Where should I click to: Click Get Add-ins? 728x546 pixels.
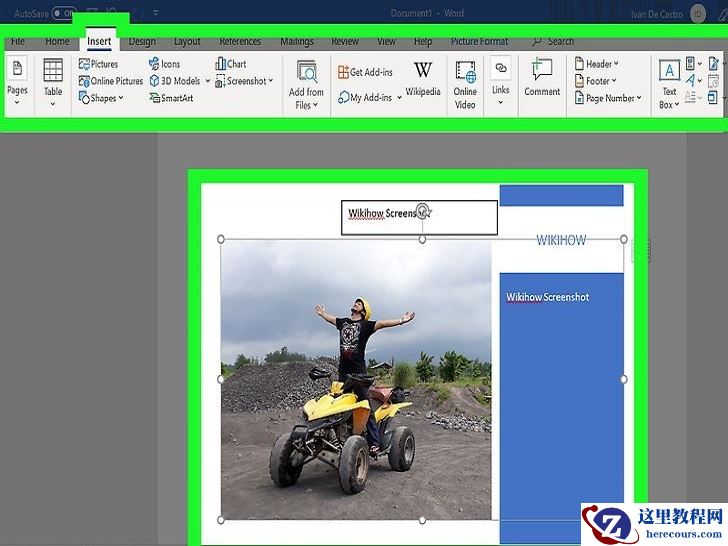coord(365,72)
